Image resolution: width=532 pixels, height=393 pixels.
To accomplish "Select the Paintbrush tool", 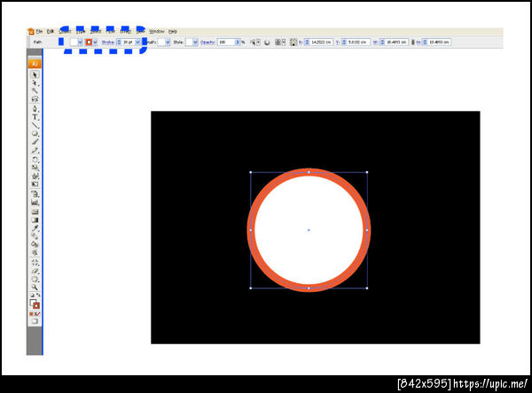I will click(35, 142).
